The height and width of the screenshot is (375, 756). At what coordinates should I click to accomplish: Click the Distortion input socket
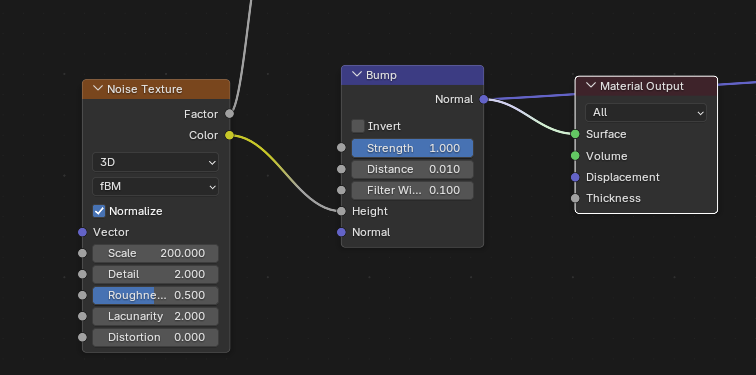coord(82,337)
